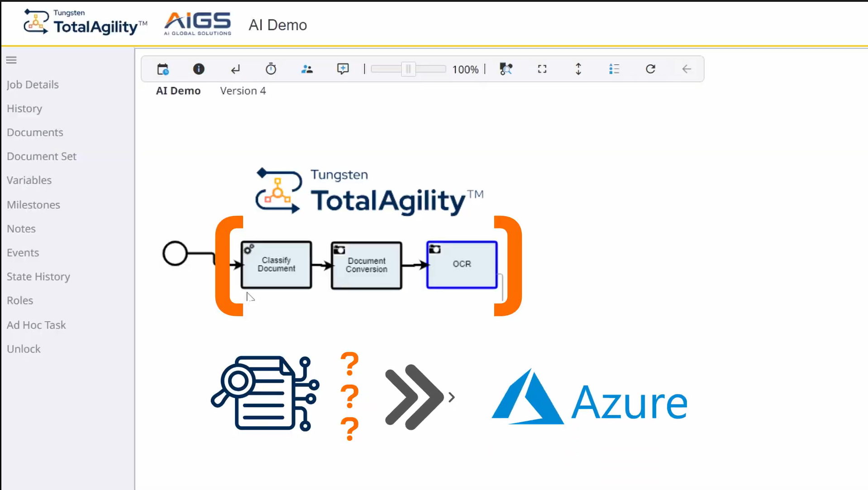Click the resources people icon
Screen dimensions: 868x490
click(307, 69)
